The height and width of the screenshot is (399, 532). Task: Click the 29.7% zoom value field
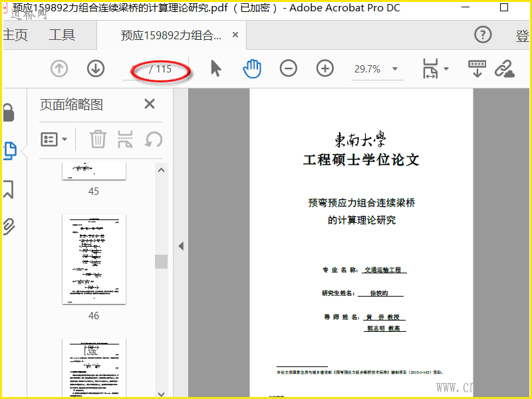coord(368,69)
